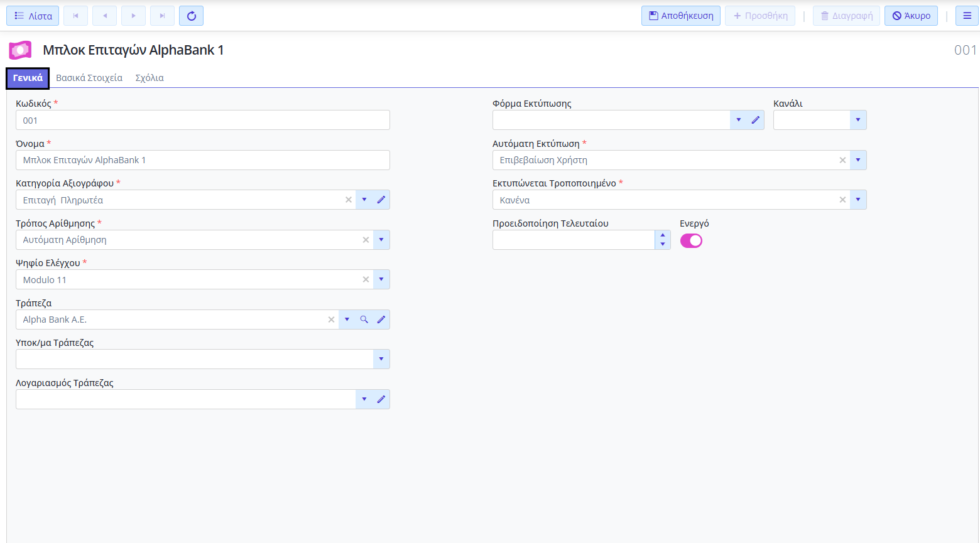Open the hamburger menu at top right
The width and height of the screenshot is (980, 543).
[x=967, y=16]
